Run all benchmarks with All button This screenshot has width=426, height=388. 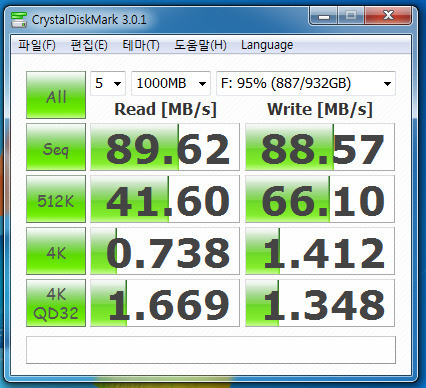click(x=56, y=95)
